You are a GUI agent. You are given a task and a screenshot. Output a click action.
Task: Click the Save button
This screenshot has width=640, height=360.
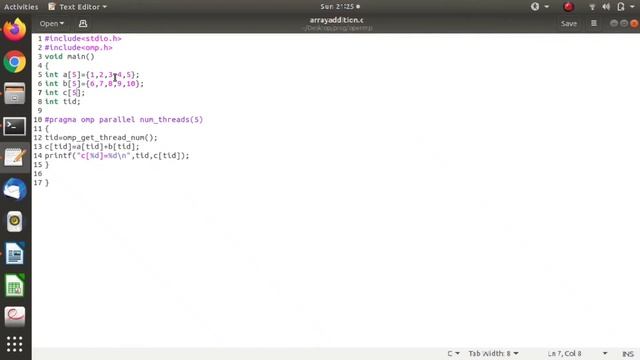point(569,24)
